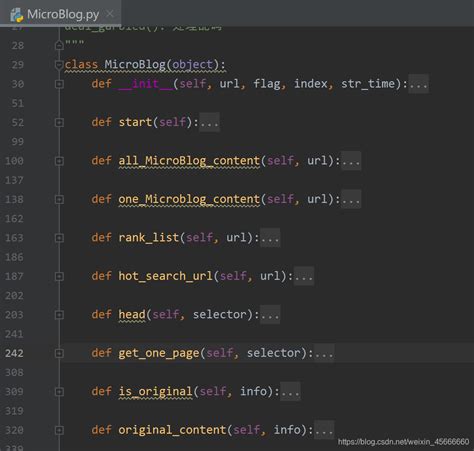Expand one_Microblog_content fold icon in gutter
Image resolution: width=474 pixels, height=451 pixels.
click(59, 200)
